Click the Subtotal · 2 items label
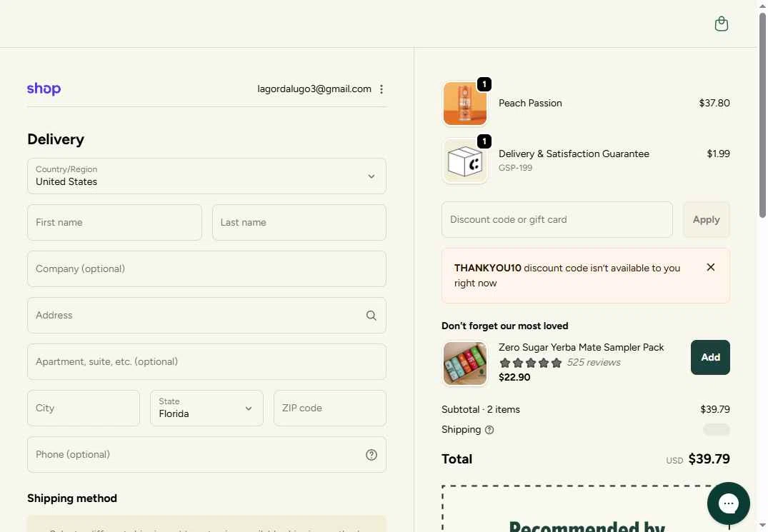 click(481, 409)
